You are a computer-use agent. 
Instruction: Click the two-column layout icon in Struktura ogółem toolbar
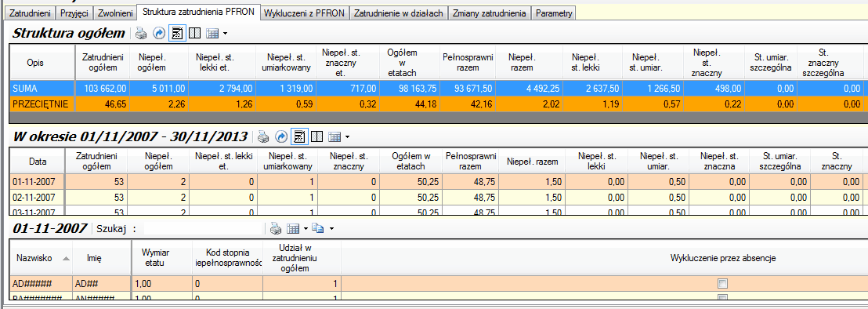(193, 34)
